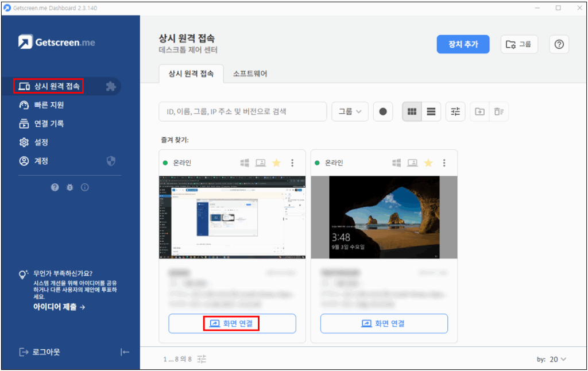
Task: Open 연결 기록 in the sidebar
Action: pos(49,124)
